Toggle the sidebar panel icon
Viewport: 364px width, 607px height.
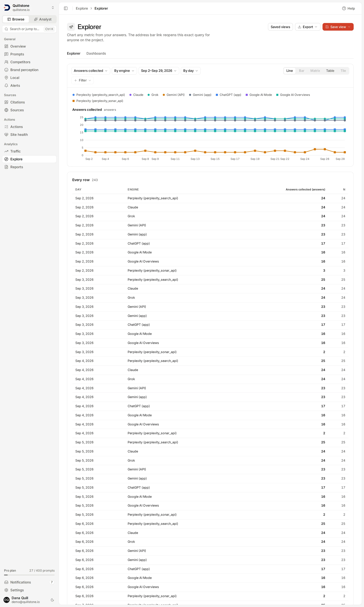66,8
